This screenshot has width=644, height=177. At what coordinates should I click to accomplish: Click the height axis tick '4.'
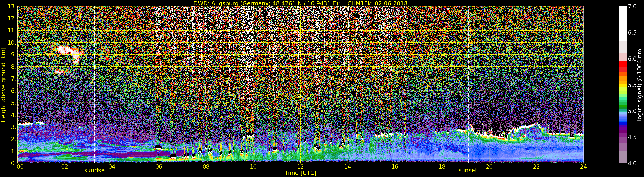[14, 115]
